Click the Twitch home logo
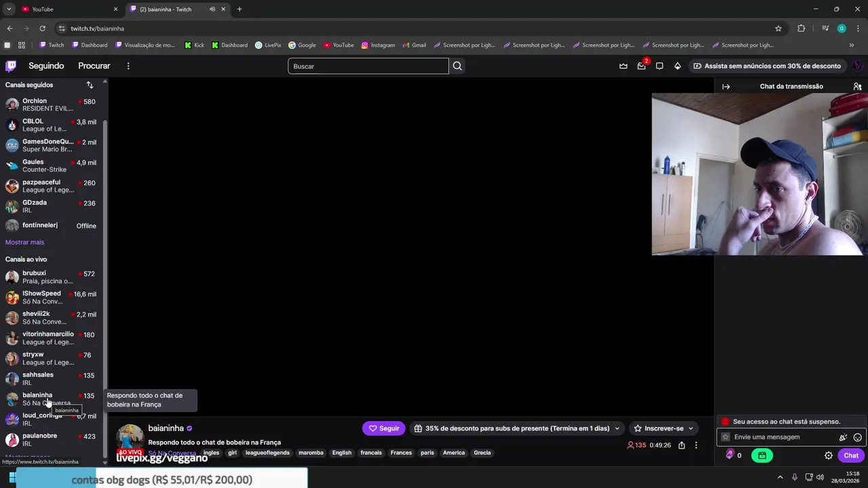 (11, 66)
